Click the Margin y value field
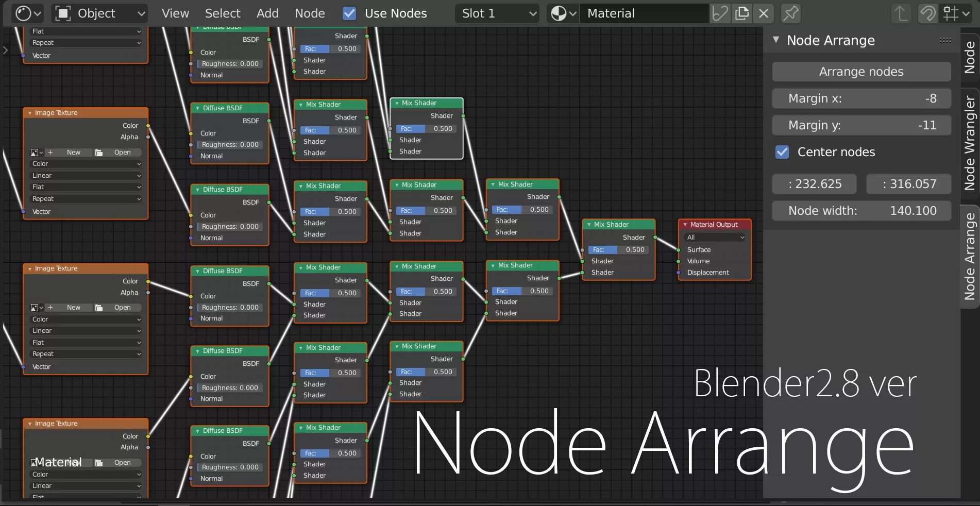The height and width of the screenshot is (506, 980). tap(861, 125)
